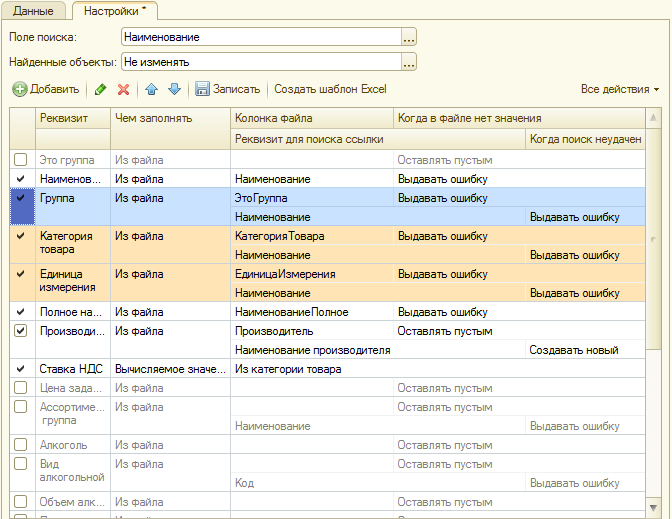Click the pencil edit row icon
Viewport: 672px width, 519px height.
[100, 89]
